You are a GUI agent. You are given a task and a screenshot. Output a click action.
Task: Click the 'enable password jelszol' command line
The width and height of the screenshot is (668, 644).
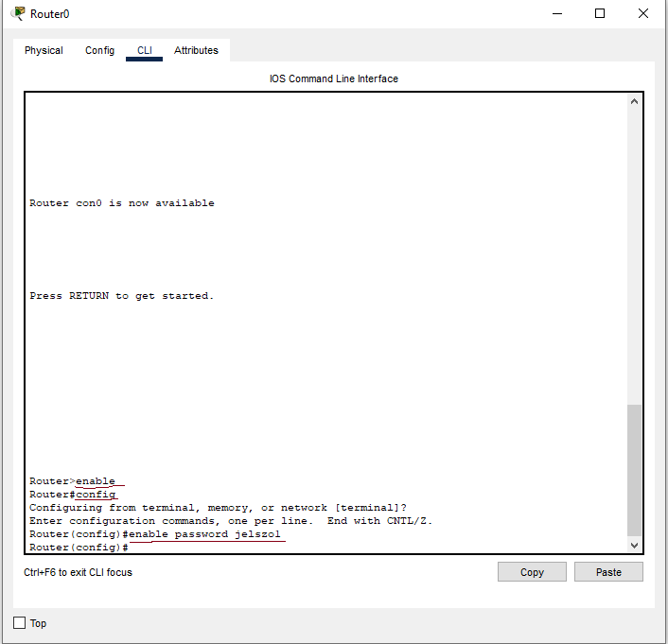[203, 534]
